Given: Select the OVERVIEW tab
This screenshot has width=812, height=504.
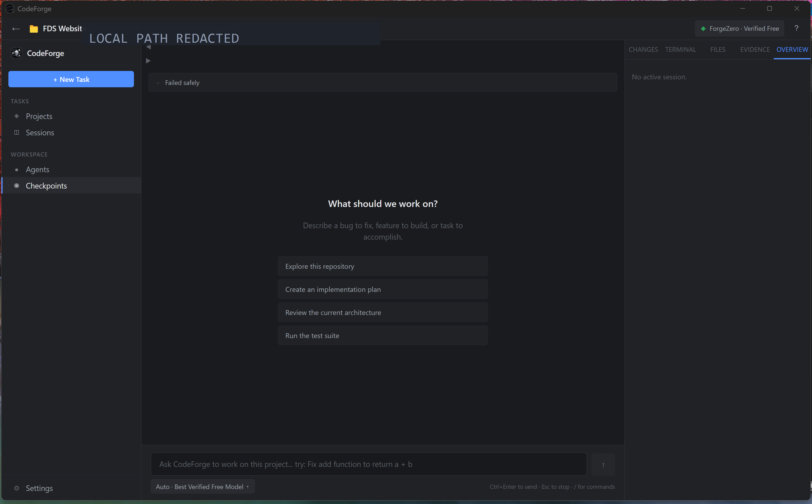Looking at the screenshot, I should (x=792, y=49).
